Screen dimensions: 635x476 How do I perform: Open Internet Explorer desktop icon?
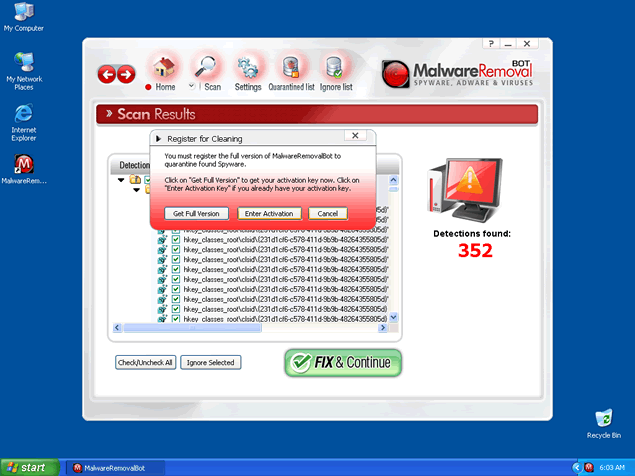[x=24, y=112]
